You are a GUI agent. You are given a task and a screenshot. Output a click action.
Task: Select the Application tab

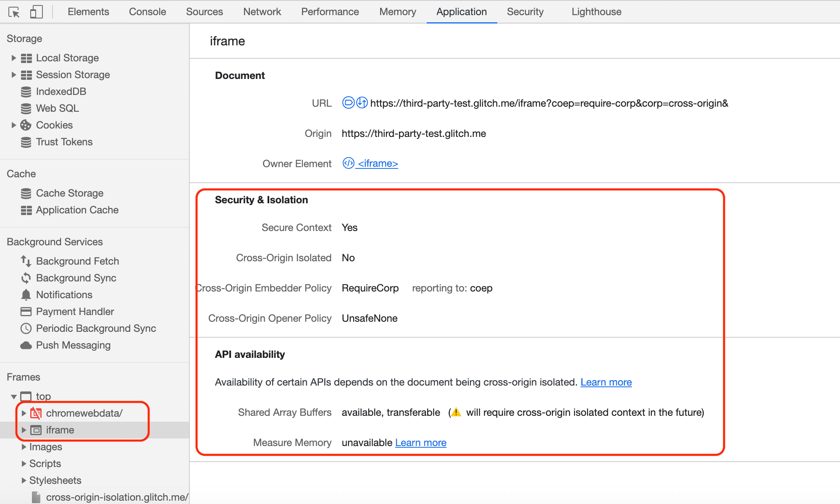click(461, 11)
